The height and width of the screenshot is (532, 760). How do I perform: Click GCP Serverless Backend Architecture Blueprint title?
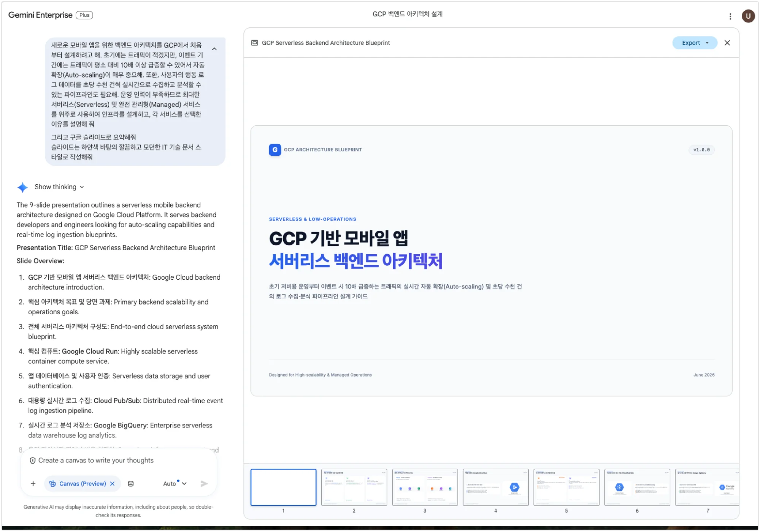pyautogui.click(x=326, y=43)
